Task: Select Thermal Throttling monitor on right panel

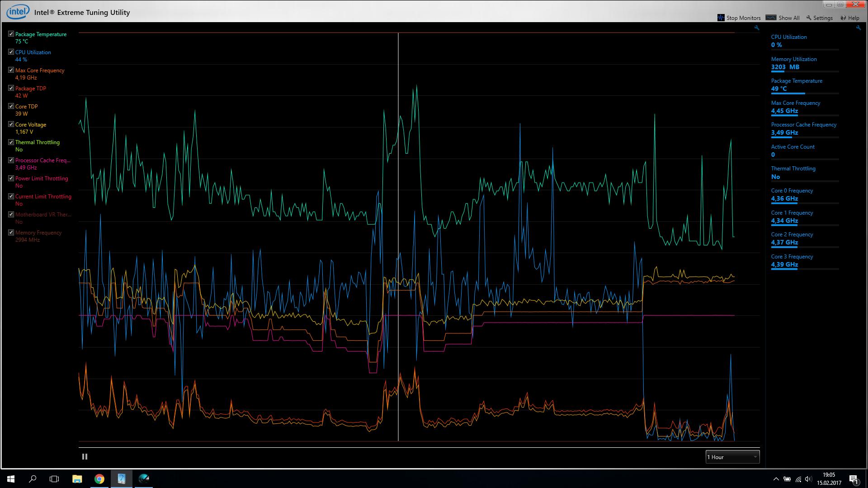Action: 805,173
